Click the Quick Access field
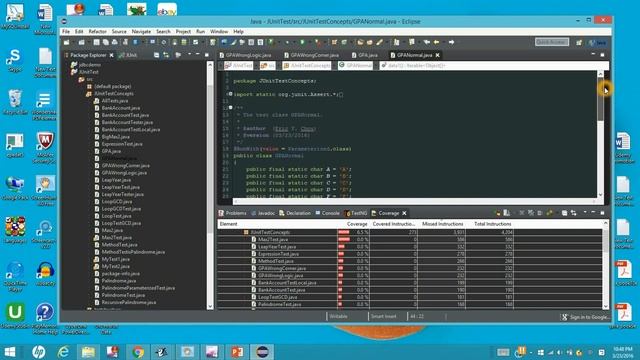This screenshot has height=360, width=640. pyautogui.click(x=552, y=42)
